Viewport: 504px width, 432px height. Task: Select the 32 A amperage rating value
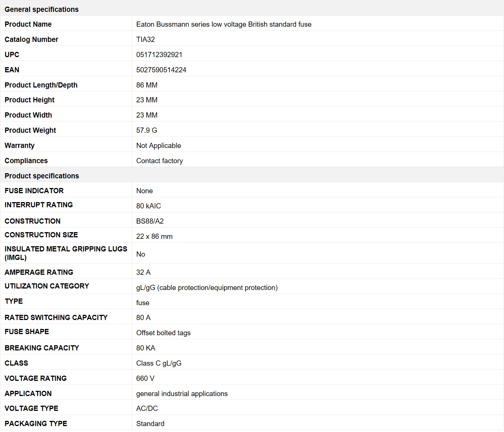tap(143, 272)
